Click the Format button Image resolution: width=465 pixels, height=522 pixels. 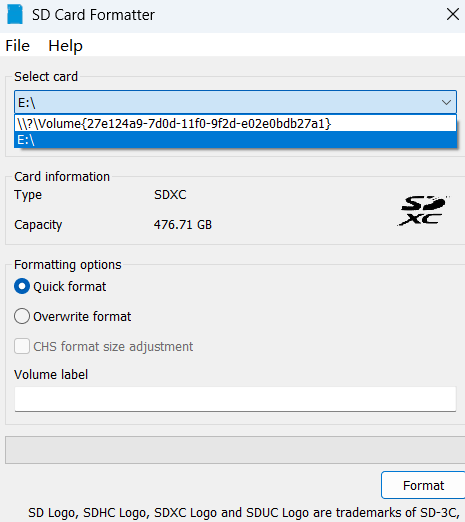tap(423, 485)
